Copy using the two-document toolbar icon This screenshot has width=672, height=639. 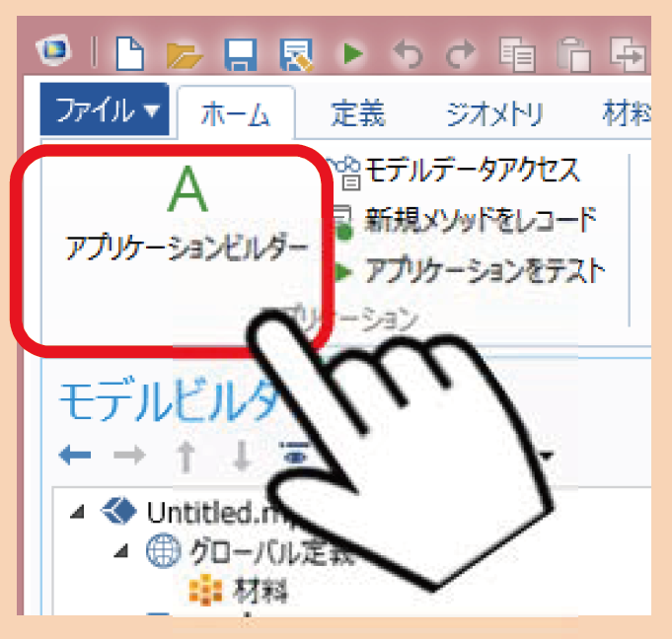pos(517,54)
